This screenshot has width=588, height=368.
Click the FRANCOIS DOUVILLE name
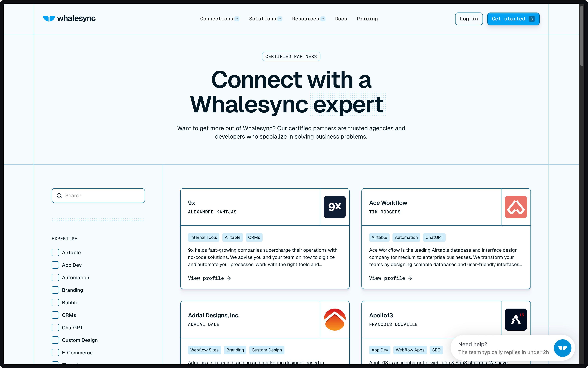(x=393, y=324)
